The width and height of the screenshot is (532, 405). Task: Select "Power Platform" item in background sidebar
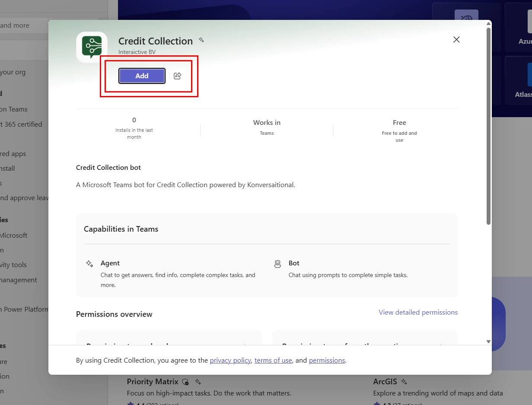click(x=25, y=309)
